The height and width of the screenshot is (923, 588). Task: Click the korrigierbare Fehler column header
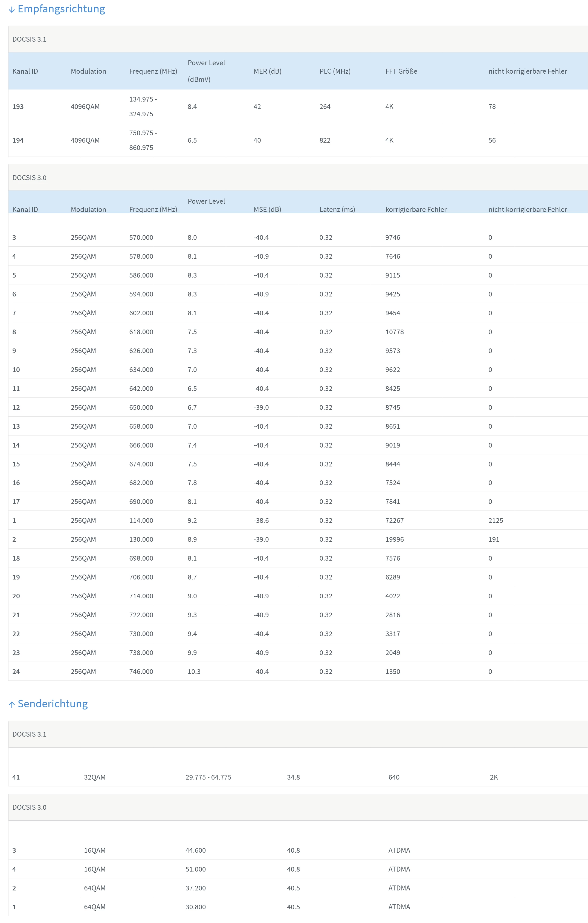coord(416,209)
